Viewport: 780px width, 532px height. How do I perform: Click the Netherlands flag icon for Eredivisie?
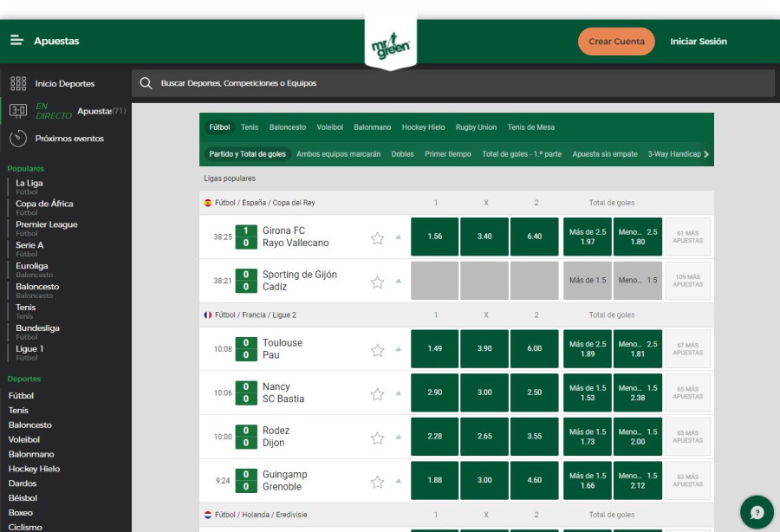208,515
